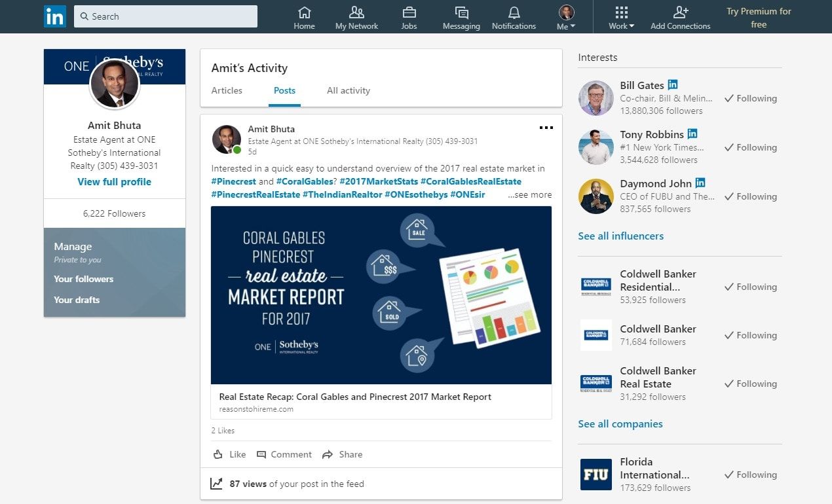
Task: Open Your drafts under Manage
Action: pos(77,300)
